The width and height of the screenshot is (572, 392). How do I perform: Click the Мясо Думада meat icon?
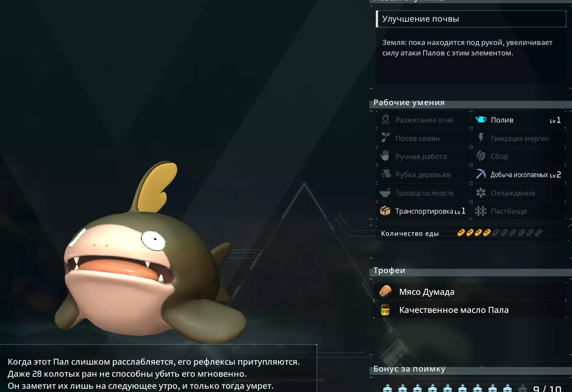385,291
